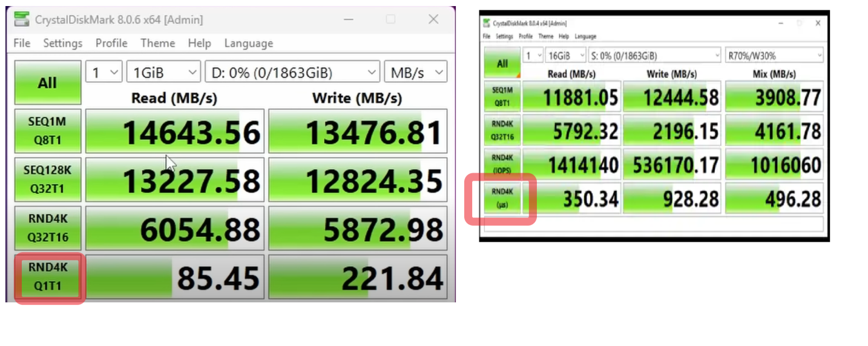This screenshot has height=346, width=868.
Task: Click the 12444.58 write result
Action: (672, 96)
